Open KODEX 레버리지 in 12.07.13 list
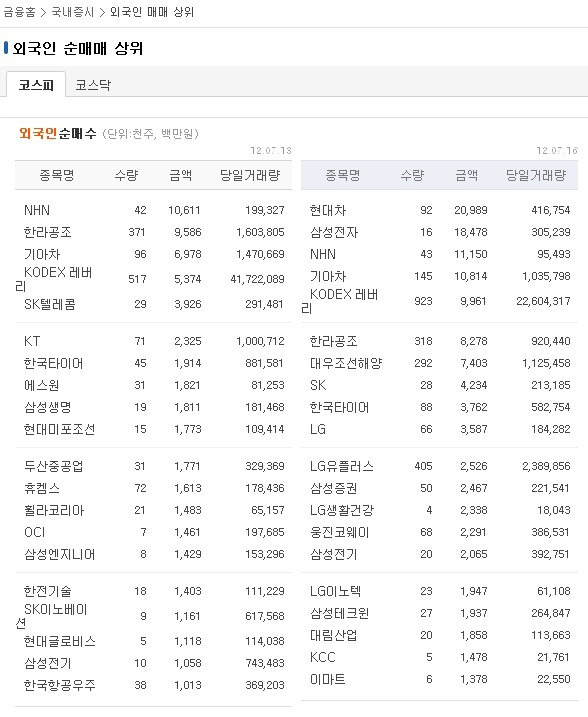Image resolution: width=588 pixels, height=717 pixels. coord(53,279)
